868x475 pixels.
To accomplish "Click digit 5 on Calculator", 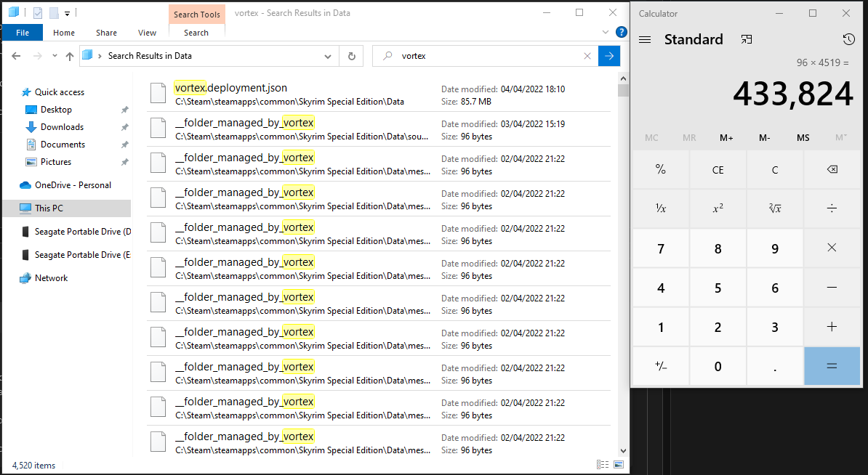I will pyautogui.click(x=718, y=288).
